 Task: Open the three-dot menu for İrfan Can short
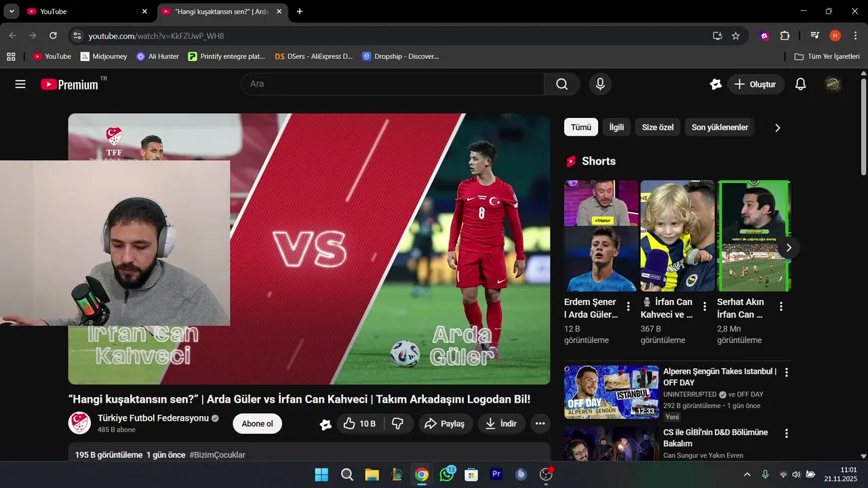[x=705, y=306]
